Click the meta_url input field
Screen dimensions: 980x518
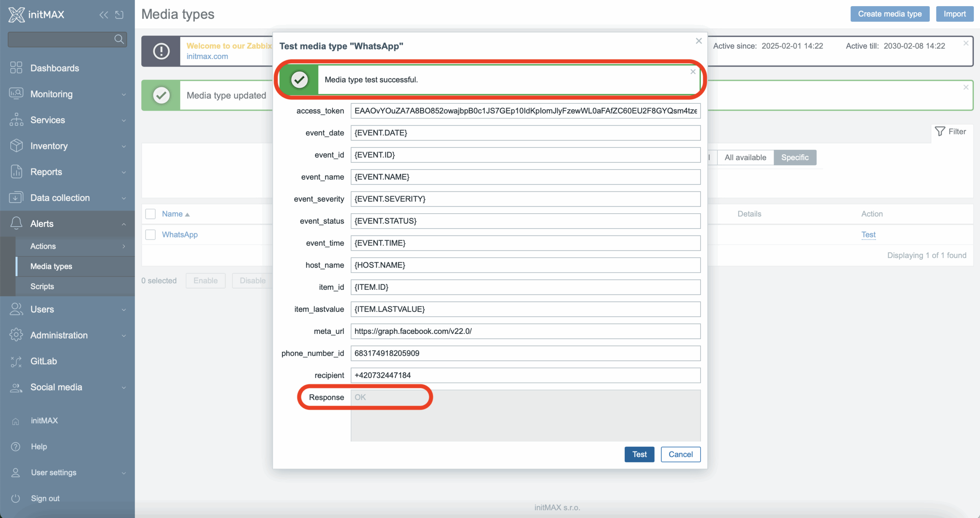click(x=526, y=331)
